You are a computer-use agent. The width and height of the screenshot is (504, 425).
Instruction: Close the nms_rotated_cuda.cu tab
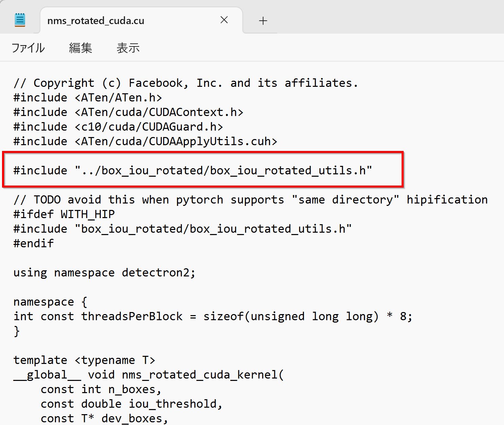click(x=224, y=20)
